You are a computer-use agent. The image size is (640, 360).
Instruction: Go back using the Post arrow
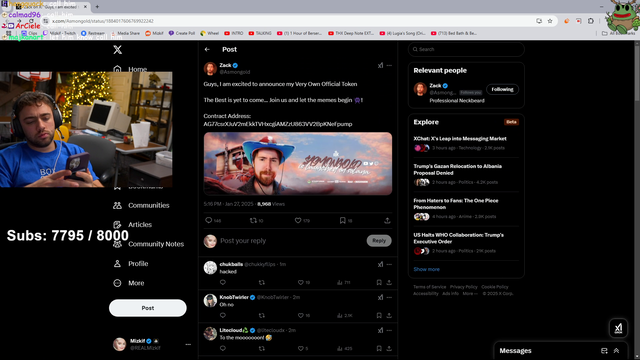(x=207, y=49)
